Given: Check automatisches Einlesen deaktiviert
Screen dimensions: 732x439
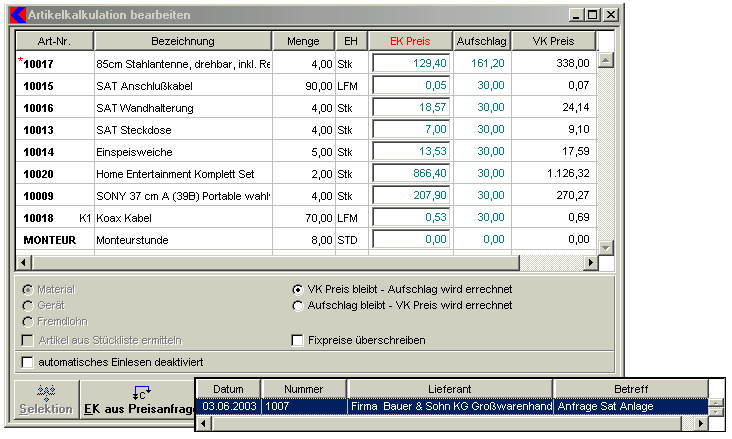Looking at the screenshot, I should pyautogui.click(x=27, y=361).
